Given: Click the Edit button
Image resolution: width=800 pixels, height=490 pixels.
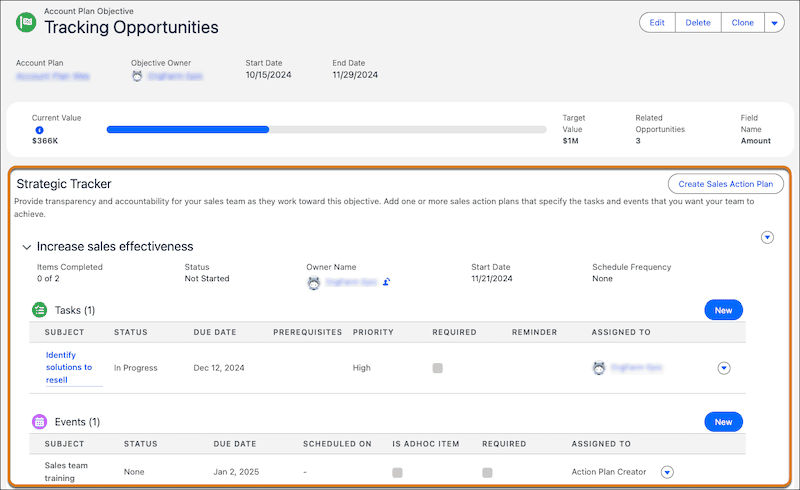Looking at the screenshot, I should coord(657,22).
